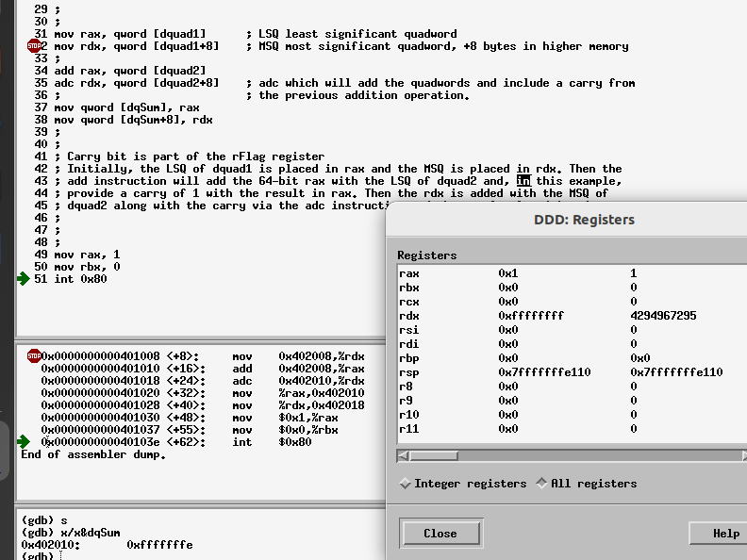Click disassembly line 0x401037 mov $0x0,%rbx
Screen dimensions: 747x560
[x=190, y=430]
